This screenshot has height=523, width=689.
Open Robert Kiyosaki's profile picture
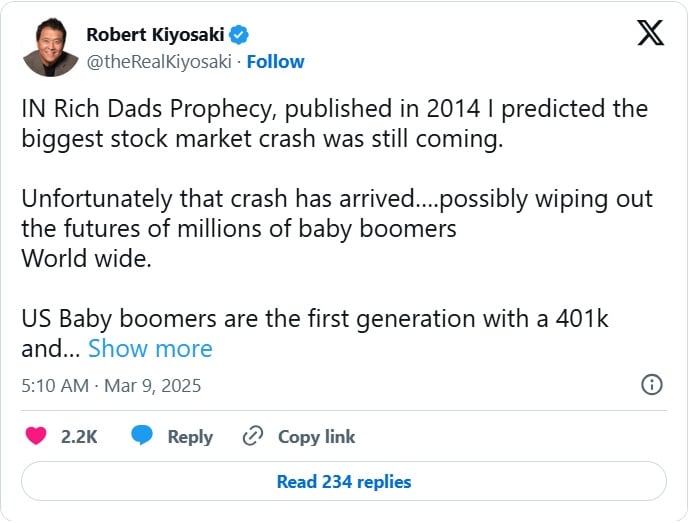(x=50, y=47)
